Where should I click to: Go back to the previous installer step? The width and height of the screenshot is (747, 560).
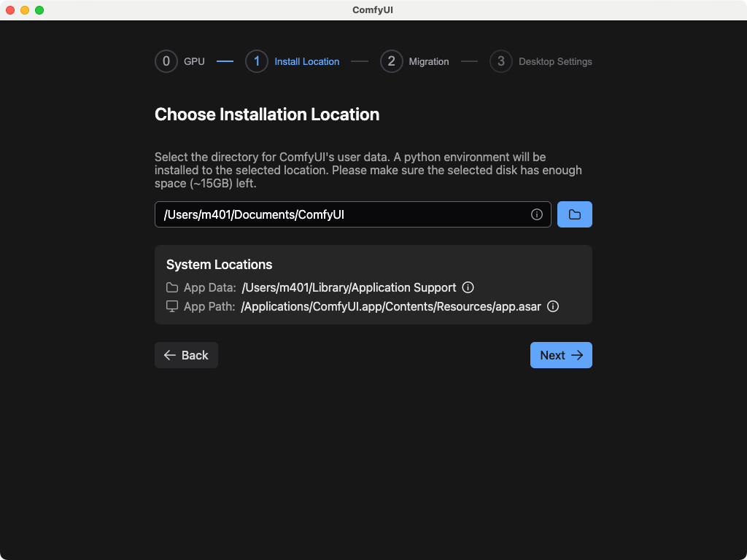[186, 355]
